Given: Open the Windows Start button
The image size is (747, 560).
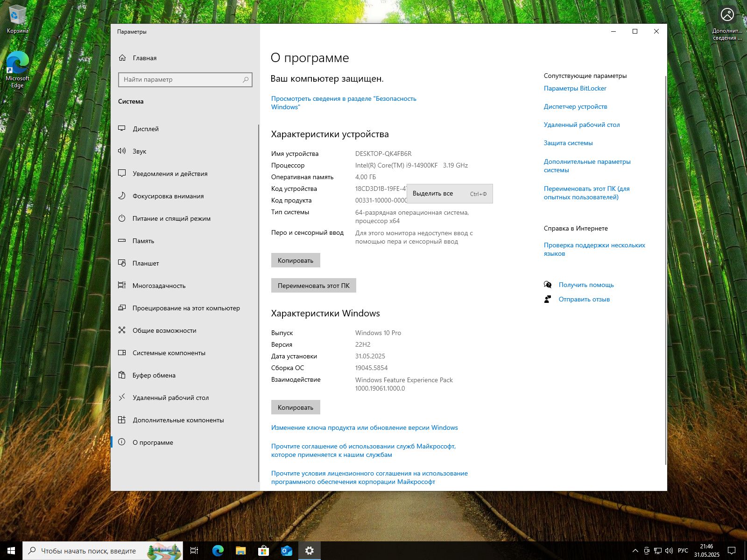Looking at the screenshot, I should pyautogui.click(x=11, y=551).
